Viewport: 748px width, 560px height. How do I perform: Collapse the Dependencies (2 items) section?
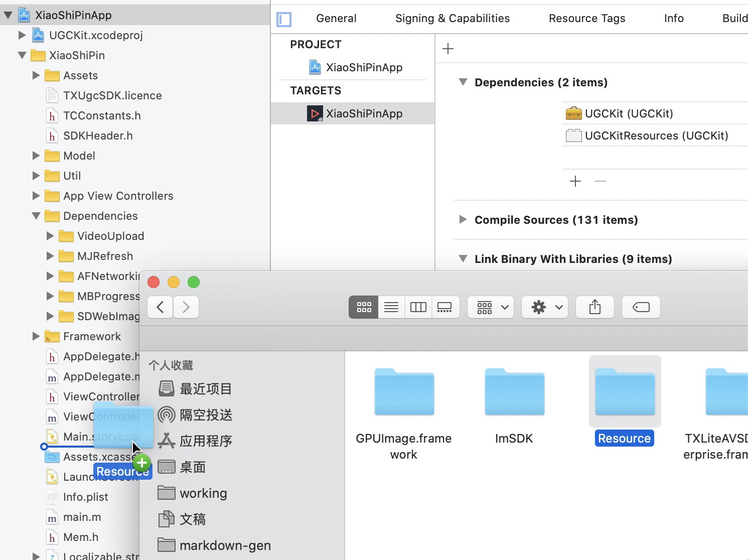point(463,82)
